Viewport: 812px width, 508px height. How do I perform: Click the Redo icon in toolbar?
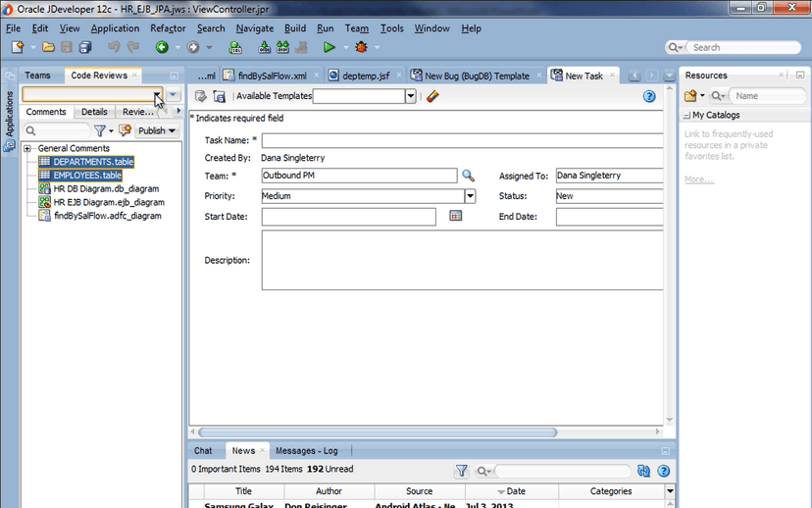(133, 47)
